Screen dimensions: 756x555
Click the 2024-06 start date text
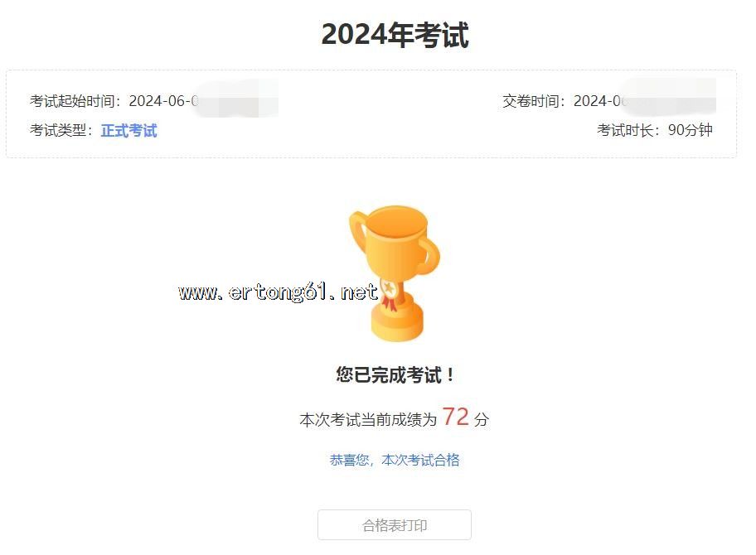click(x=160, y=101)
